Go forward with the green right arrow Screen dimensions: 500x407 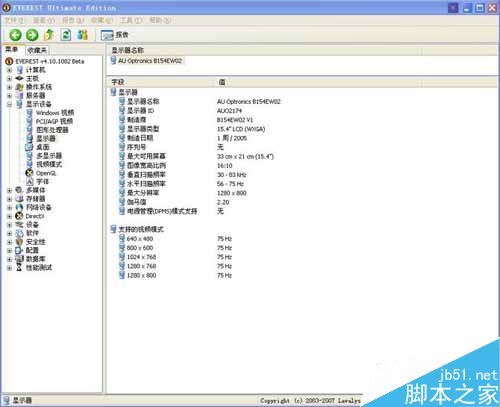[32, 35]
